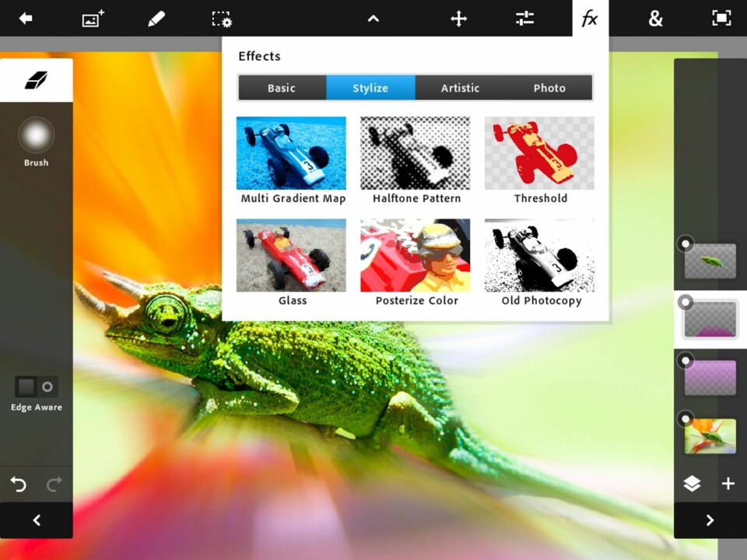Click the ampersand more-options icon

(656, 19)
